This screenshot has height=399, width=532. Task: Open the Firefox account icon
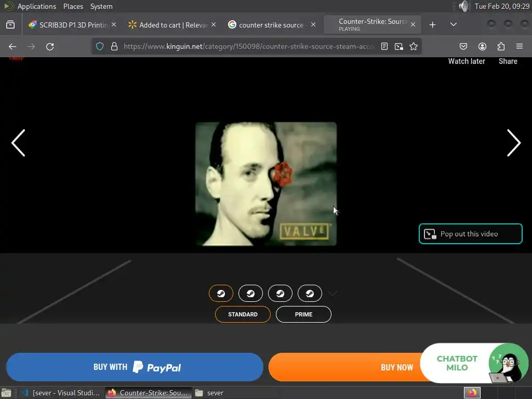pyautogui.click(x=482, y=46)
